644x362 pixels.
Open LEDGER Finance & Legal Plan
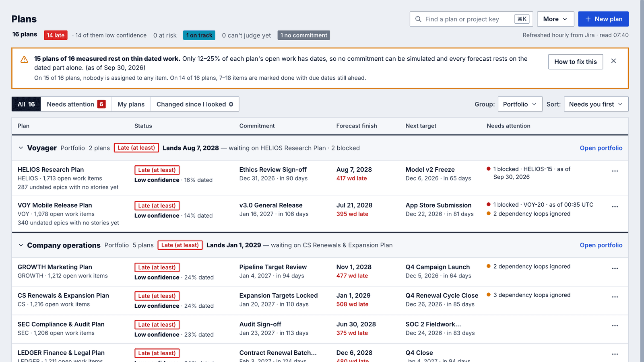click(x=61, y=353)
